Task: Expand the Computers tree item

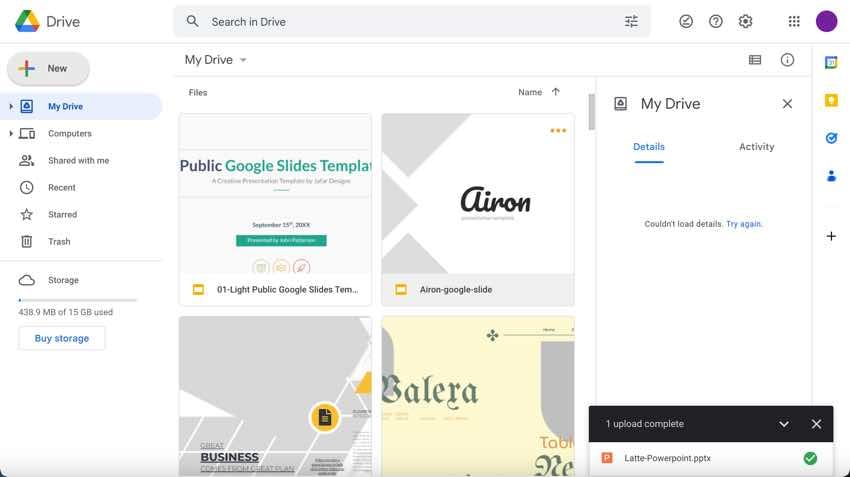Action: (11, 133)
